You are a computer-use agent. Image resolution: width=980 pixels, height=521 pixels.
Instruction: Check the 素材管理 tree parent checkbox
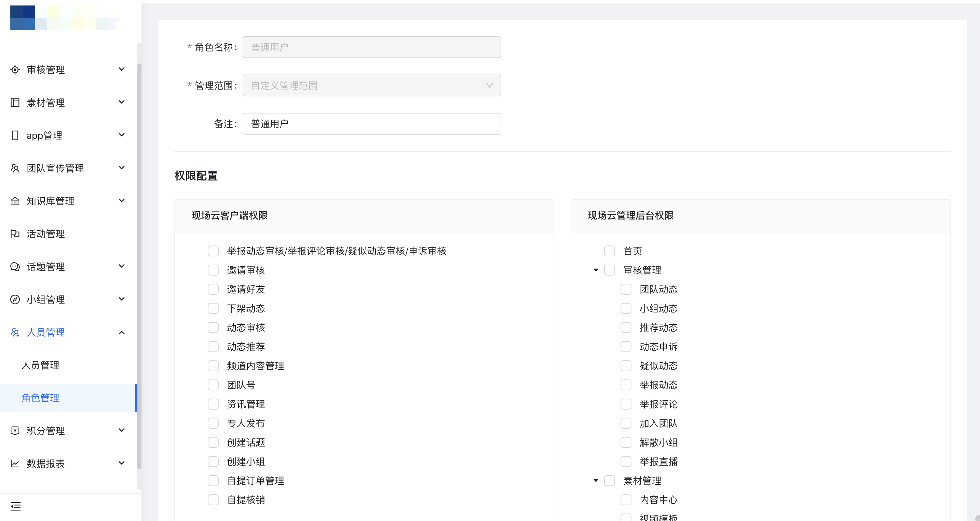(610, 481)
